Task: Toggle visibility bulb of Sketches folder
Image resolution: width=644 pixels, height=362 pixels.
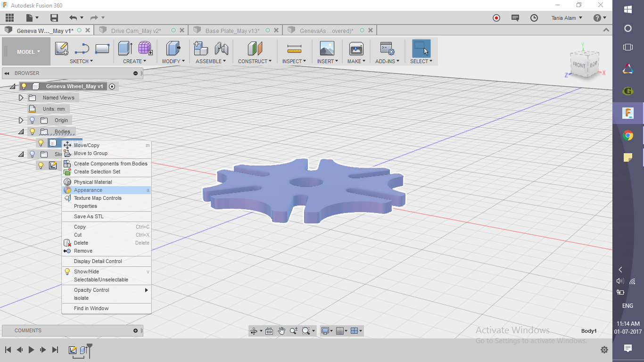Action: click(32, 154)
